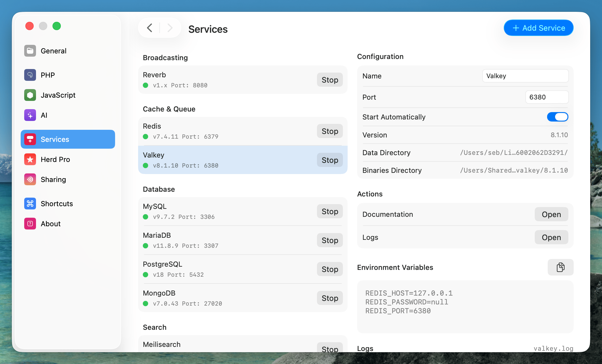Click the Name field containing Valkey

tap(525, 76)
